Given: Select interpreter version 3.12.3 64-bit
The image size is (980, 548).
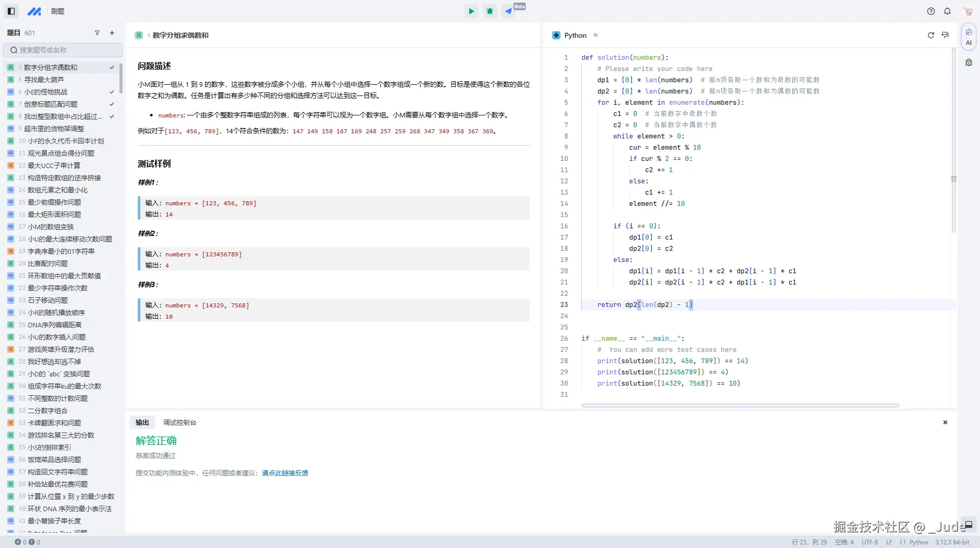Looking at the screenshot, I should tap(952, 542).
